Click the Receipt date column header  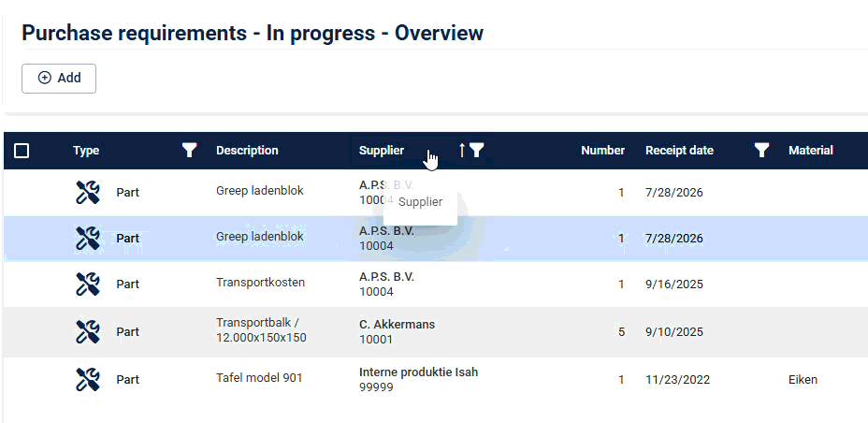click(679, 151)
